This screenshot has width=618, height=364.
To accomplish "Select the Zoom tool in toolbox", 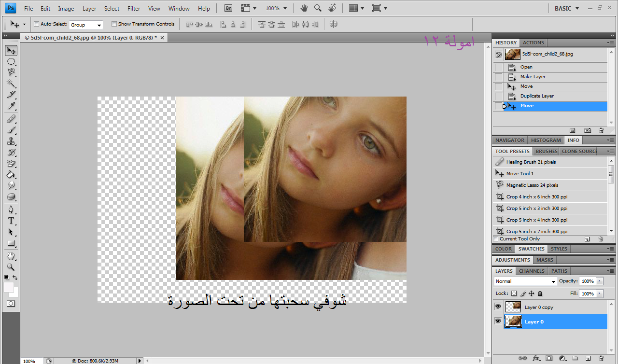I will coord(11,267).
